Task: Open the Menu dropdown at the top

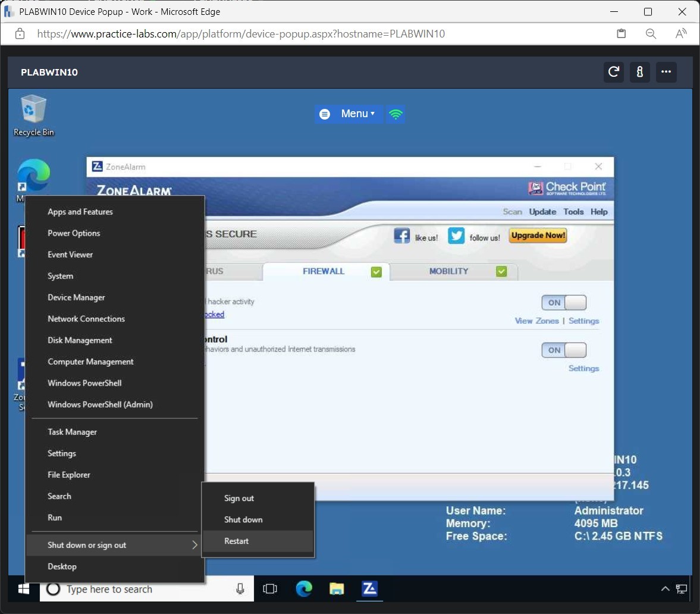Action: [x=356, y=114]
